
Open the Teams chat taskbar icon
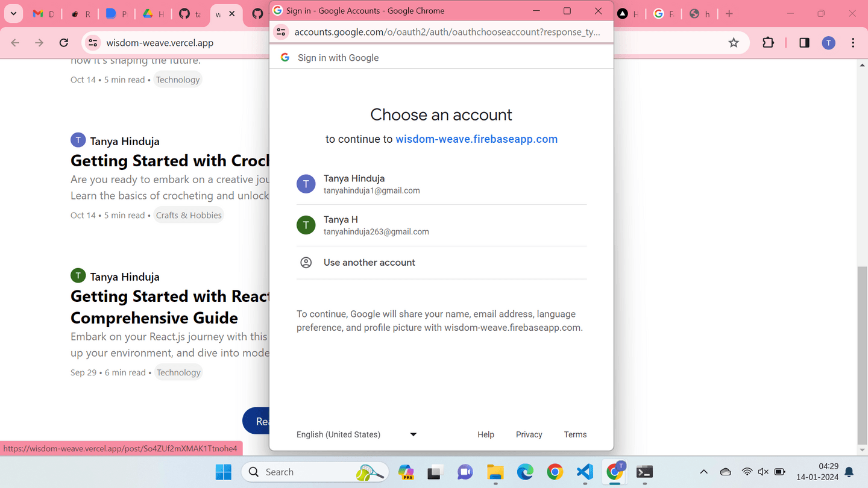tap(465, 472)
